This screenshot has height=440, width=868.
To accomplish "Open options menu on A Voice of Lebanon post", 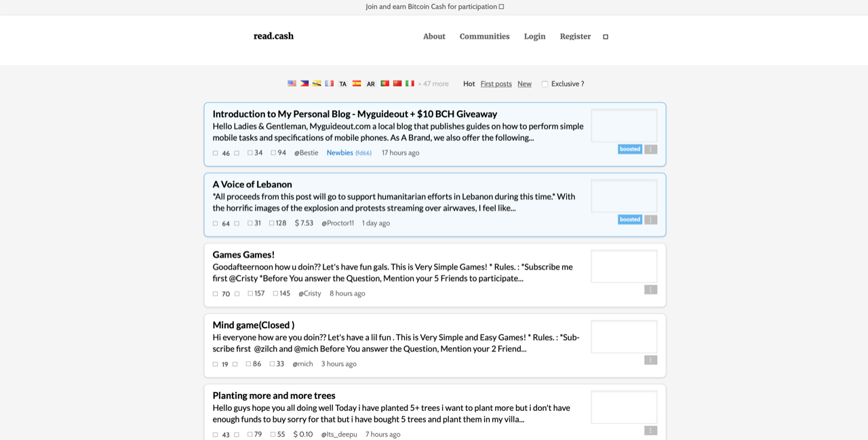I will (x=651, y=220).
